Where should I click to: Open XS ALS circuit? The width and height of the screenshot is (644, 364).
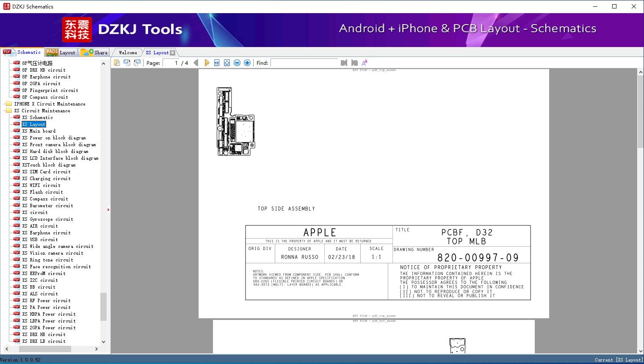pyautogui.click(x=40, y=294)
